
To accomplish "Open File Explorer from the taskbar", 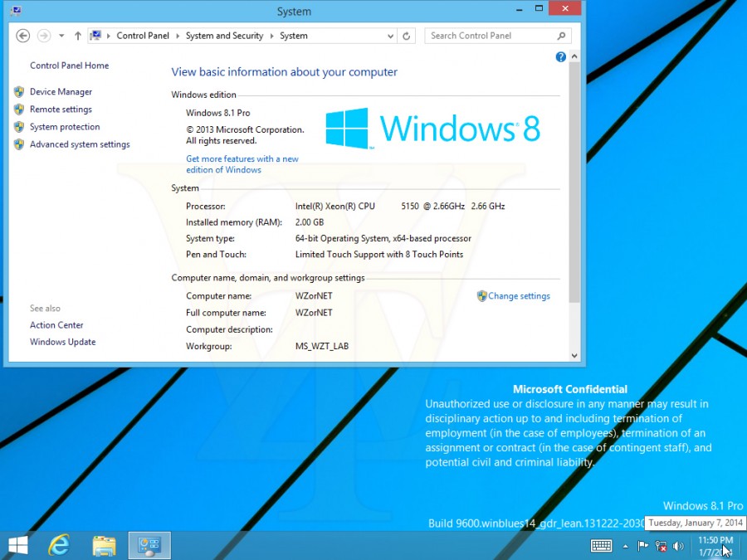I will (104, 545).
